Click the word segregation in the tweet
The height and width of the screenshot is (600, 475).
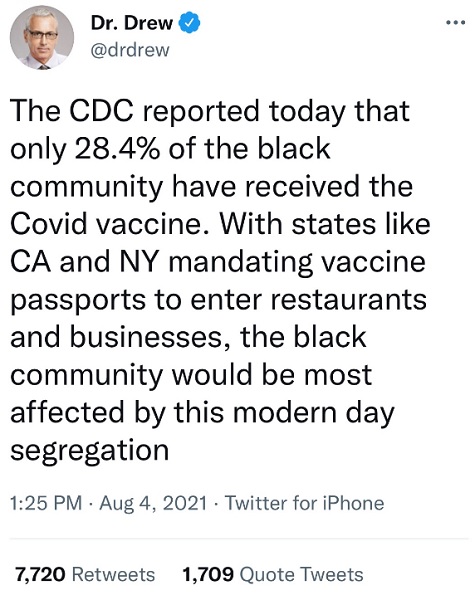[x=89, y=451]
